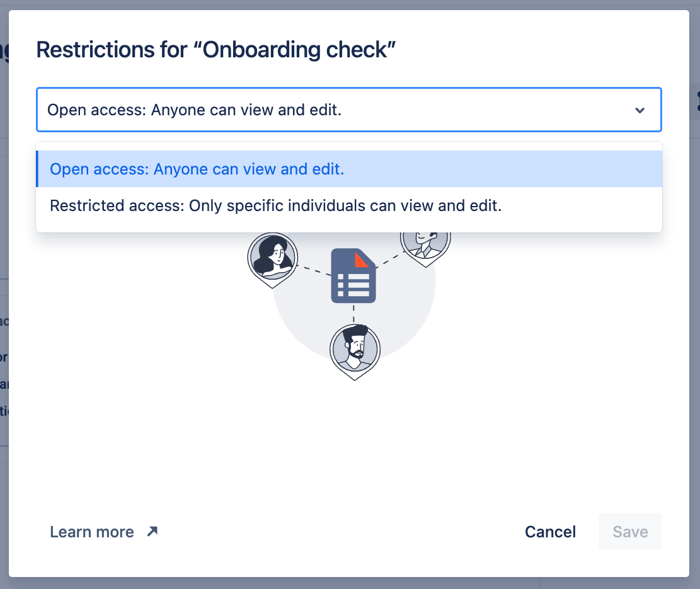The height and width of the screenshot is (589, 700).
Task: Click the blue document icon
Action: pos(353,277)
